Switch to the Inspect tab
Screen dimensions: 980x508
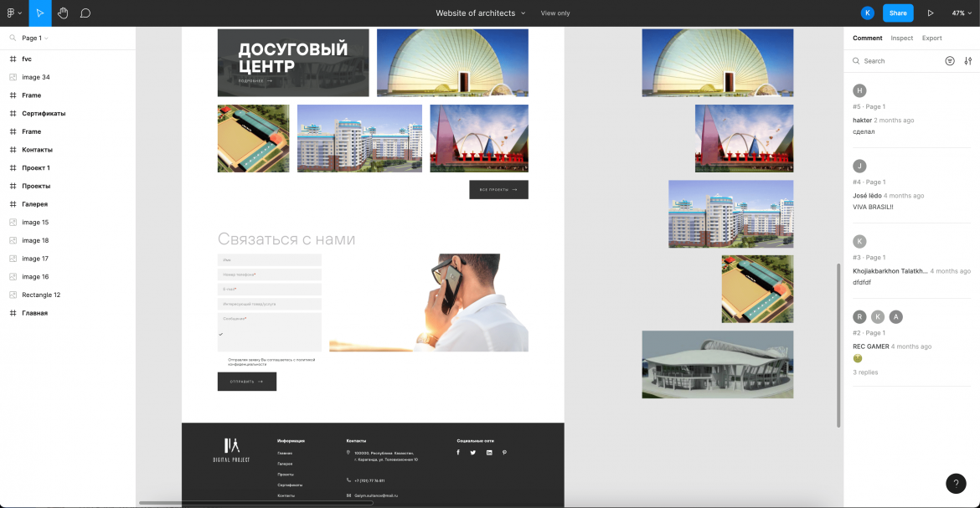coord(901,38)
